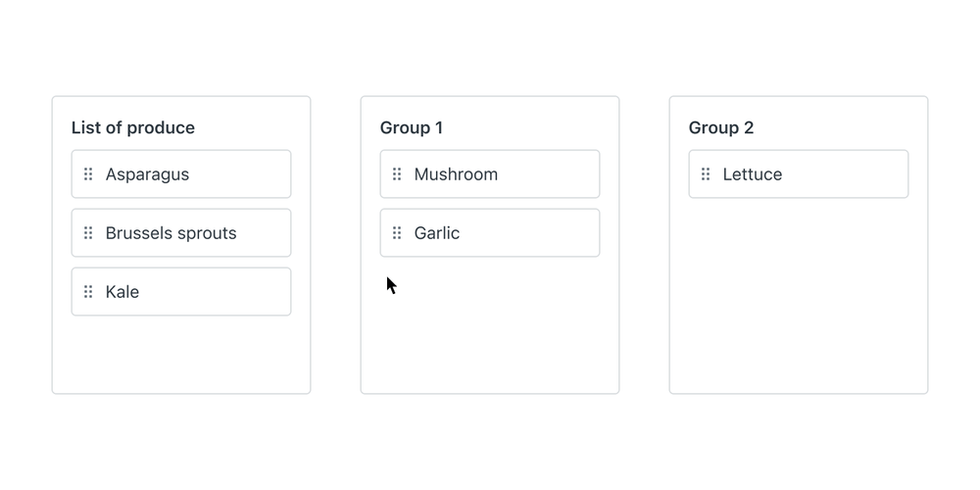This screenshot has width=980, height=490.
Task: Click the "List of produce" heading
Action: point(133,127)
